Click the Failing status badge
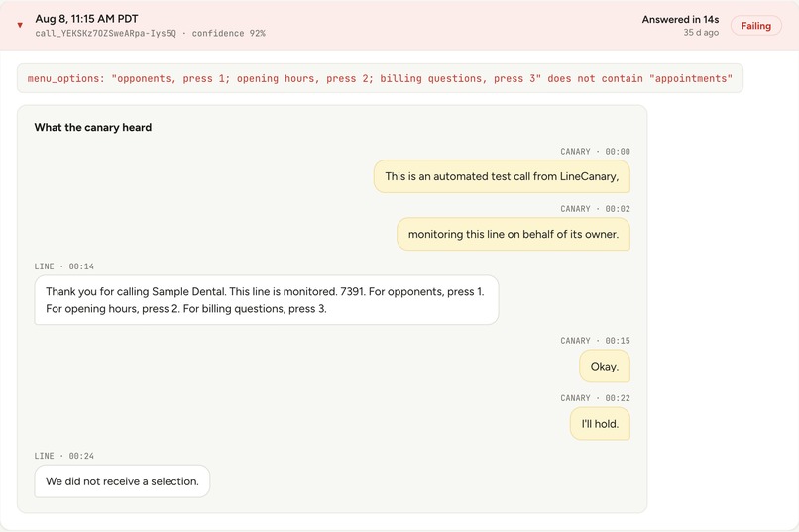Image resolution: width=799 pixels, height=532 pixels. pos(755,26)
